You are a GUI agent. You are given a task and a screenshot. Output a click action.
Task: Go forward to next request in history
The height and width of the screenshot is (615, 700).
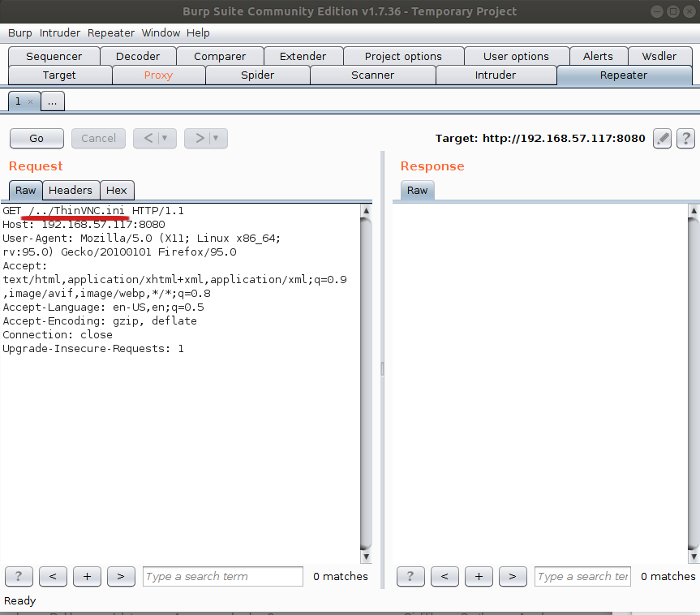pos(200,139)
